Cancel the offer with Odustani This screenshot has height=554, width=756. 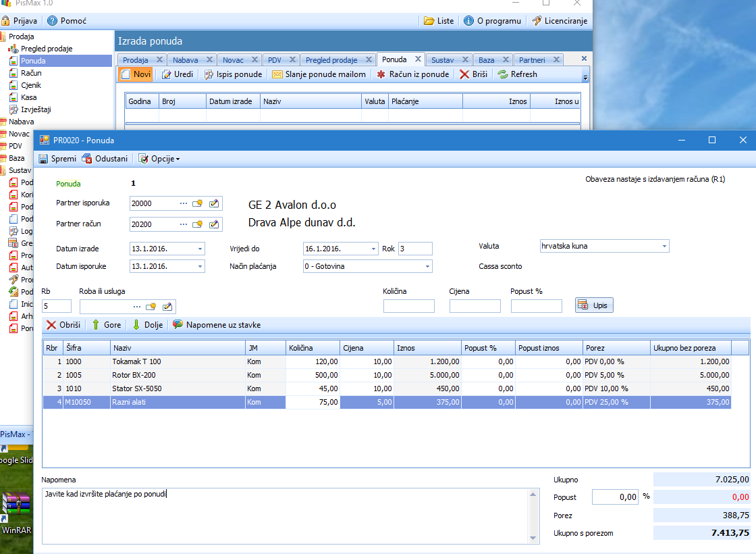pos(105,159)
